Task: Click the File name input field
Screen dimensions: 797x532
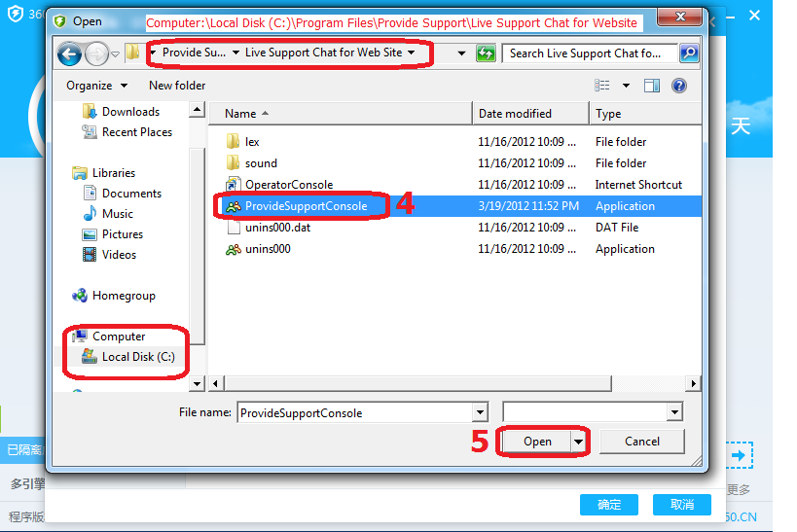Action: click(355, 412)
